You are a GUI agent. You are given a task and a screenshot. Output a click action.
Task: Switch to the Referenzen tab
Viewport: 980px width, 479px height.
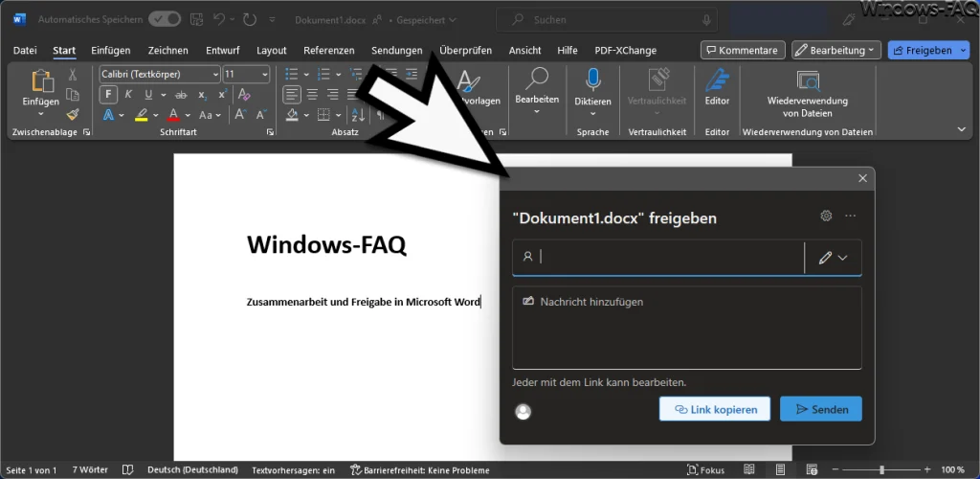pyautogui.click(x=329, y=51)
